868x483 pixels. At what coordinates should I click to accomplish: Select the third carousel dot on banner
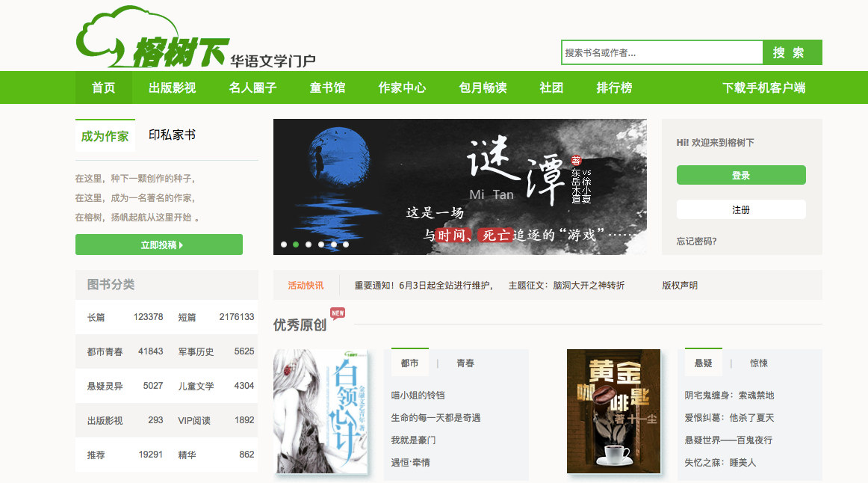pos(309,244)
